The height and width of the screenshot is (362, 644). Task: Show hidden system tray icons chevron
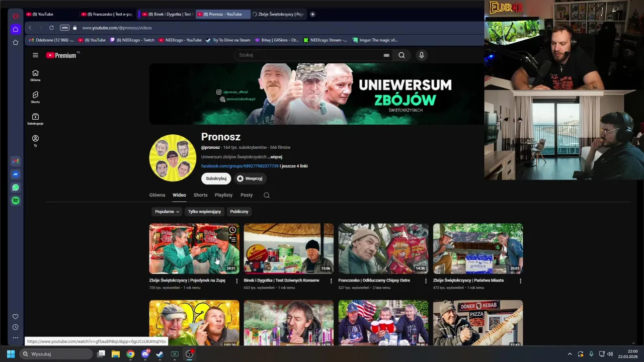570,354
